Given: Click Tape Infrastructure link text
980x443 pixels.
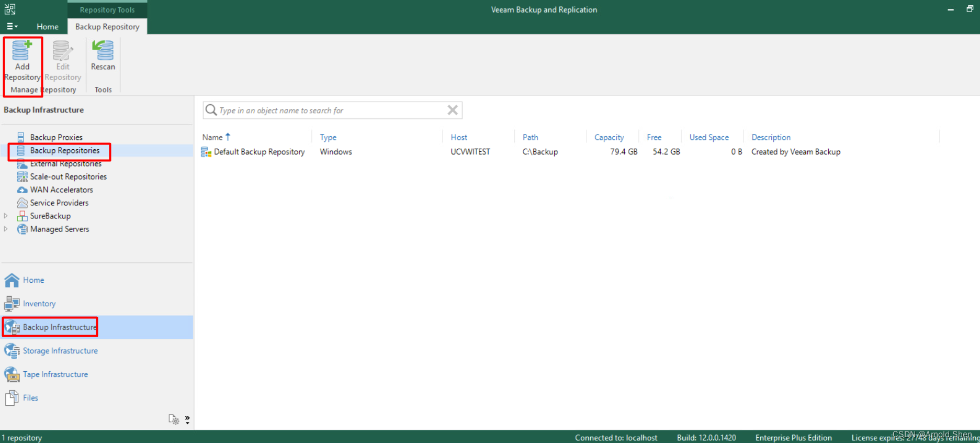Looking at the screenshot, I should click(55, 374).
